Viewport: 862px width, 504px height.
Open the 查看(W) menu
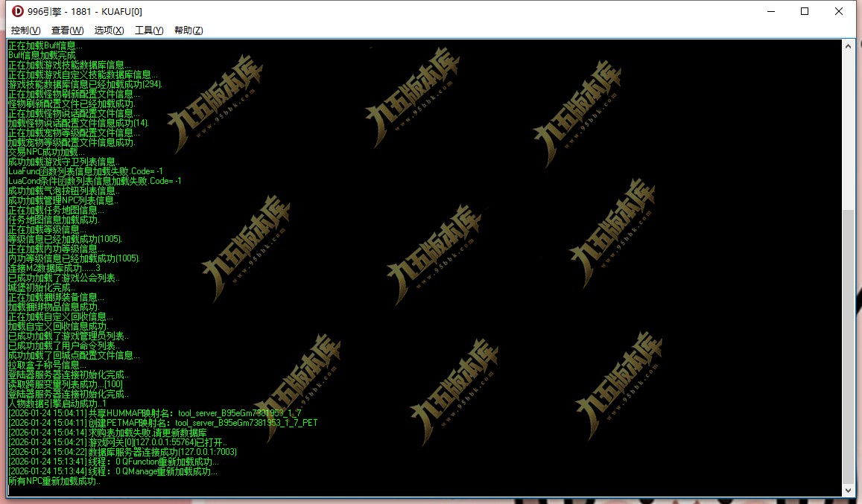(68, 31)
